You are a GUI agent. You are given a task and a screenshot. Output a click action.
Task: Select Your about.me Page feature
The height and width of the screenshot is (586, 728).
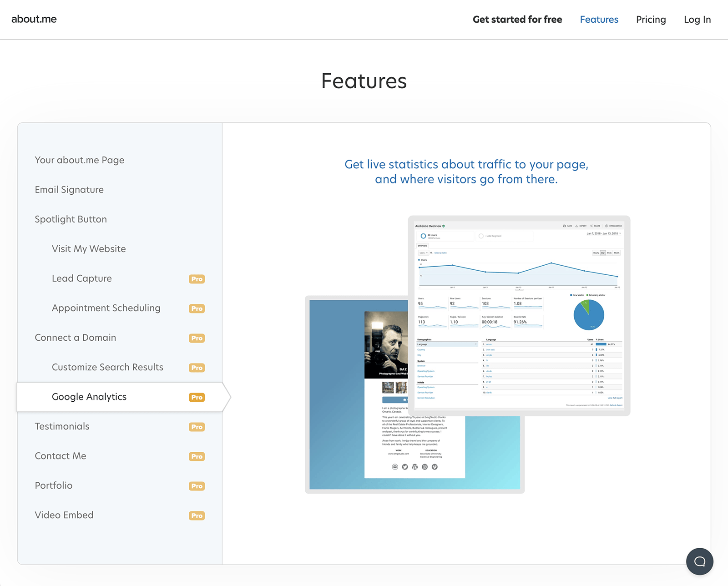point(80,160)
